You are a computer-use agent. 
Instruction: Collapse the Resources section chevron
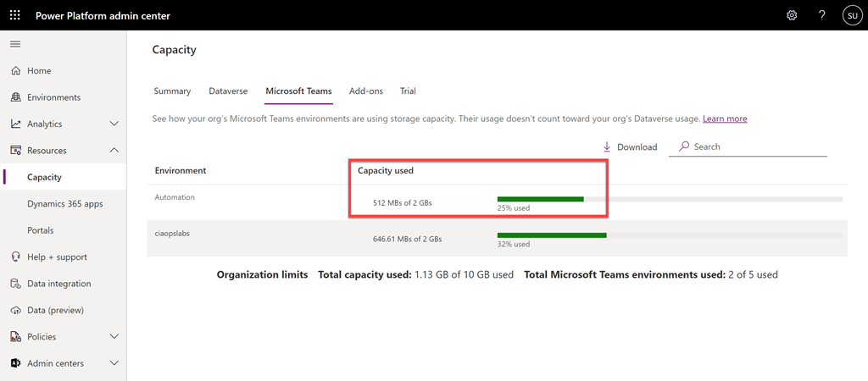pyautogui.click(x=114, y=151)
